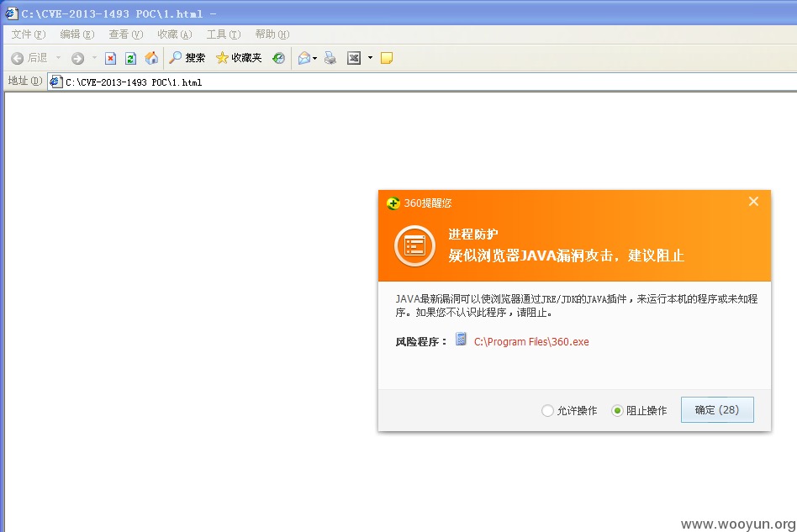Open the View (查看) menu
This screenshot has width=797, height=532.
pos(126,34)
